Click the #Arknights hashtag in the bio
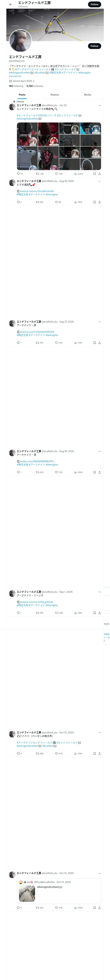This screenshot has height=980, width=110. (85, 73)
